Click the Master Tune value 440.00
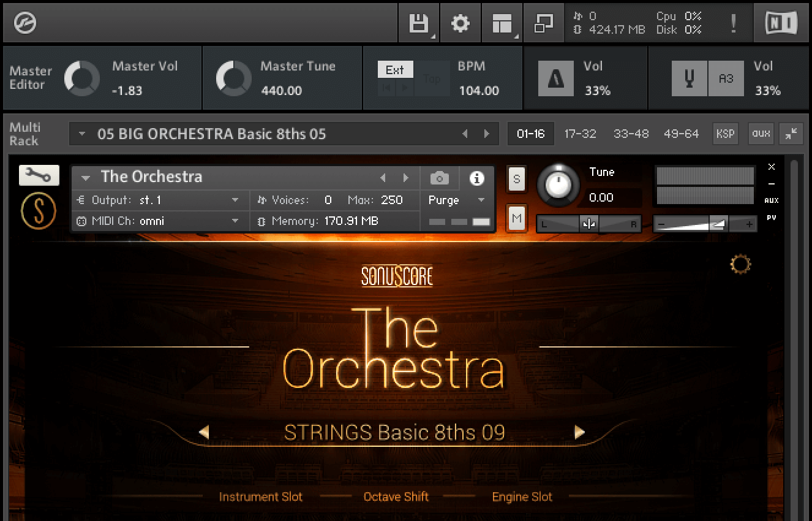 (x=282, y=91)
